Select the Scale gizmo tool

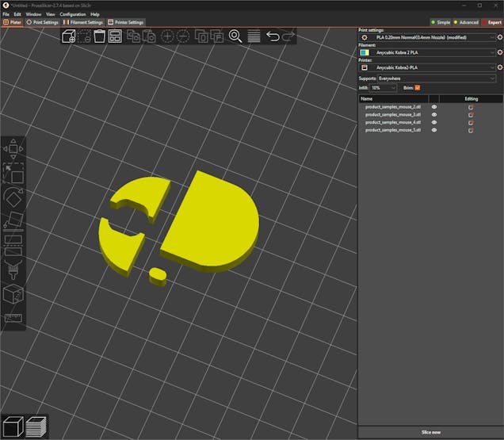pyautogui.click(x=13, y=173)
